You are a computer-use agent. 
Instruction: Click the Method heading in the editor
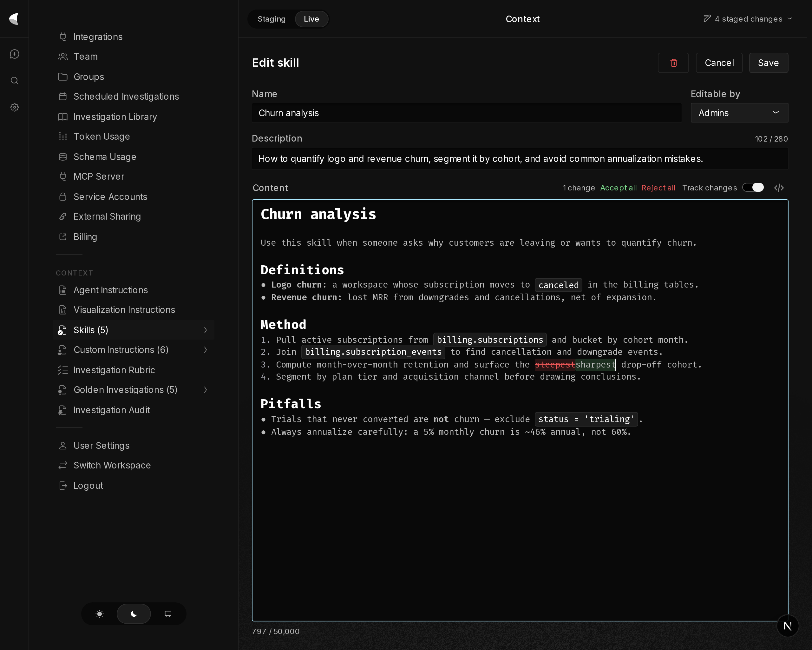point(283,324)
